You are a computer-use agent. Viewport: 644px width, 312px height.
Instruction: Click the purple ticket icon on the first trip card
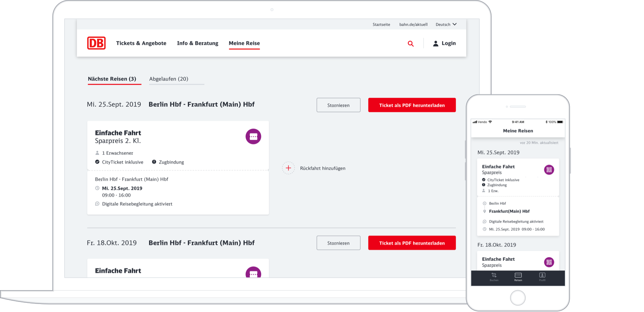[x=253, y=137]
